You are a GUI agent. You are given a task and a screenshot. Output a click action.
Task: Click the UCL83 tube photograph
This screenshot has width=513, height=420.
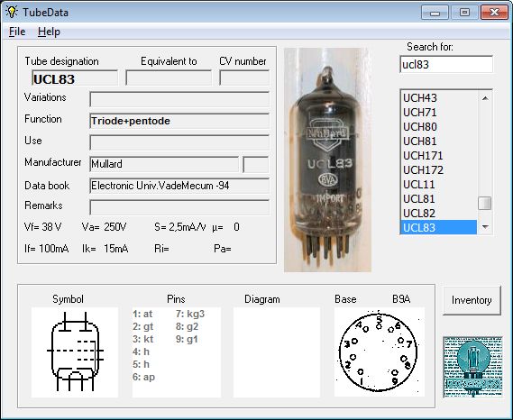(328, 160)
